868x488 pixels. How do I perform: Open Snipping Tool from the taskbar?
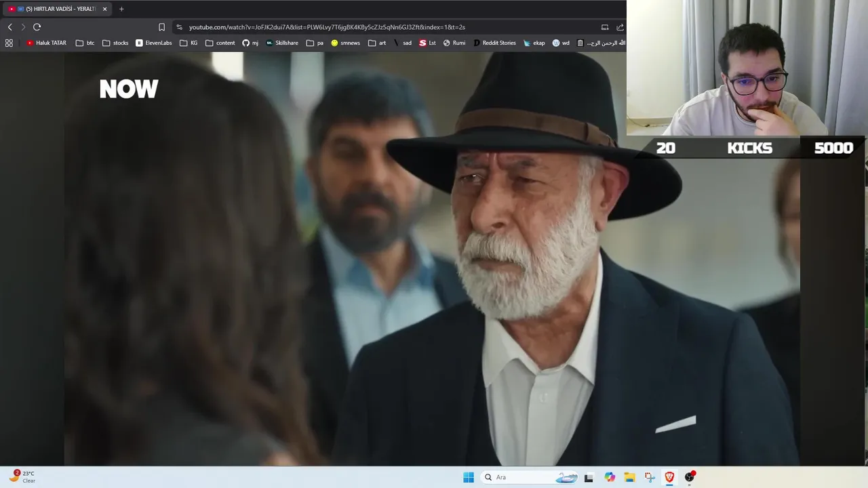[x=650, y=477]
